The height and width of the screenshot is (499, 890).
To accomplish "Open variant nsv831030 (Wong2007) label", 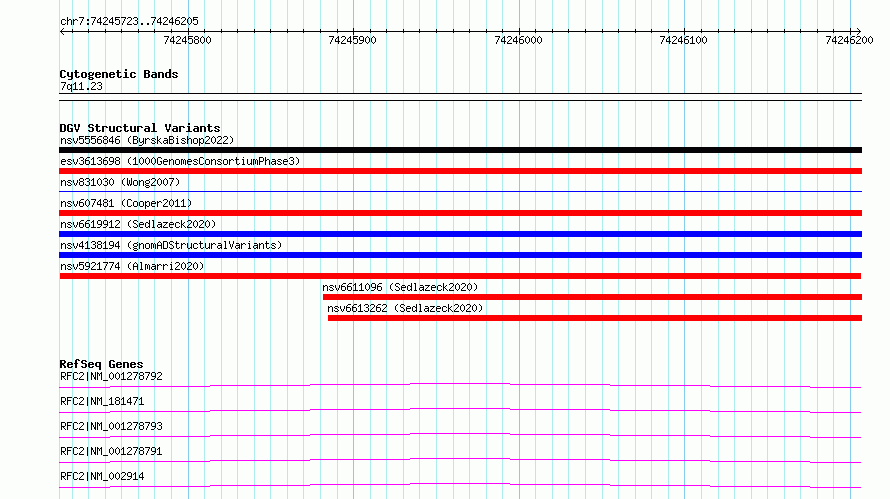I will click(x=120, y=182).
